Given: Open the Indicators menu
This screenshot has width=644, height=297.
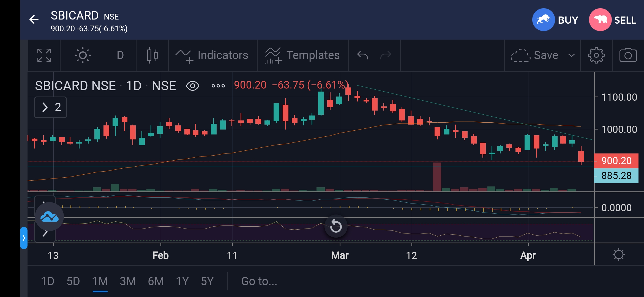Looking at the screenshot, I should point(212,55).
